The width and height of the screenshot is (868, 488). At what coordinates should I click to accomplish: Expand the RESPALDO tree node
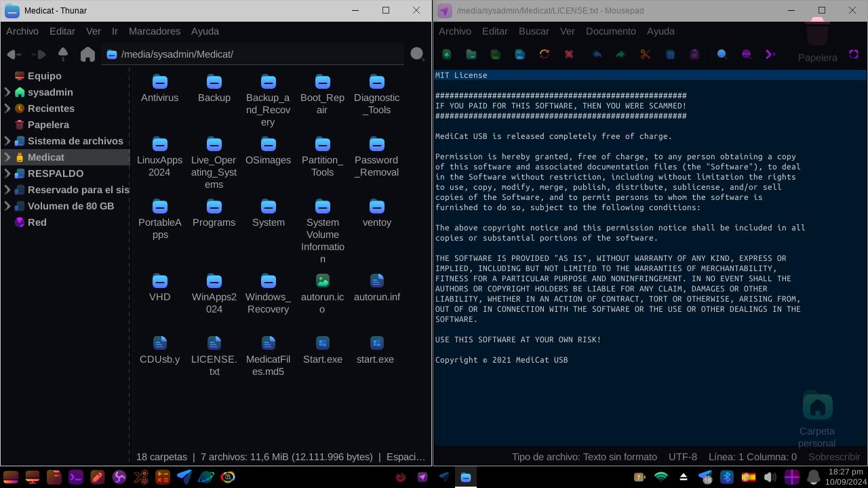click(7, 174)
